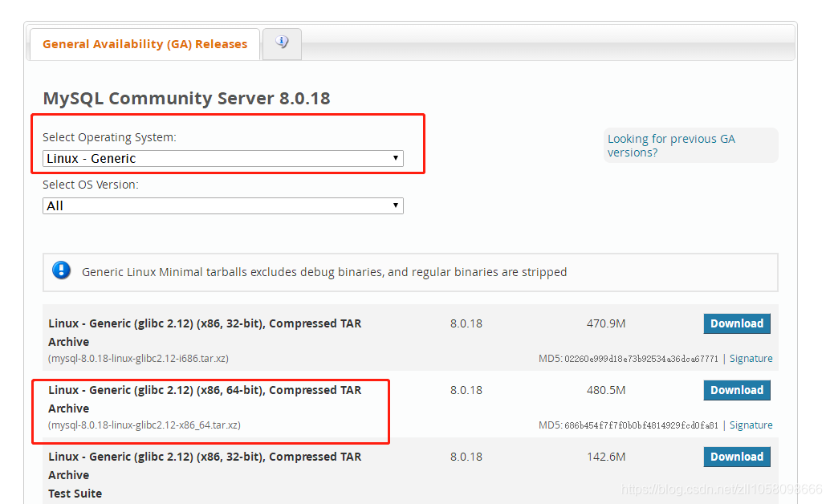Click the 470.9M file size value
The height and width of the screenshot is (504, 830).
click(606, 323)
